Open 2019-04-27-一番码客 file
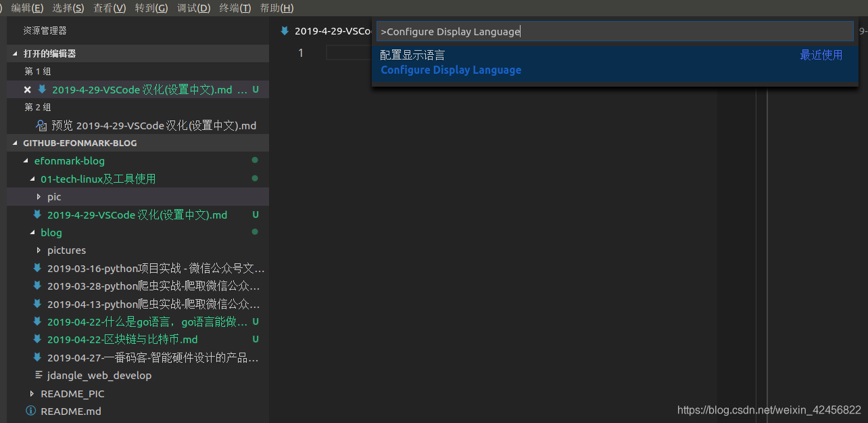This screenshot has width=868, height=423. coord(153,357)
